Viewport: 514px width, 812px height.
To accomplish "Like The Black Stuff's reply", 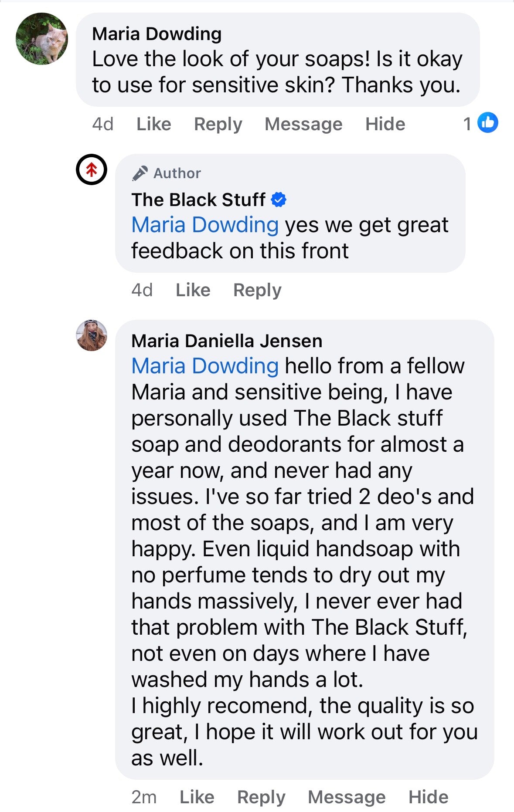I will [192, 289].
